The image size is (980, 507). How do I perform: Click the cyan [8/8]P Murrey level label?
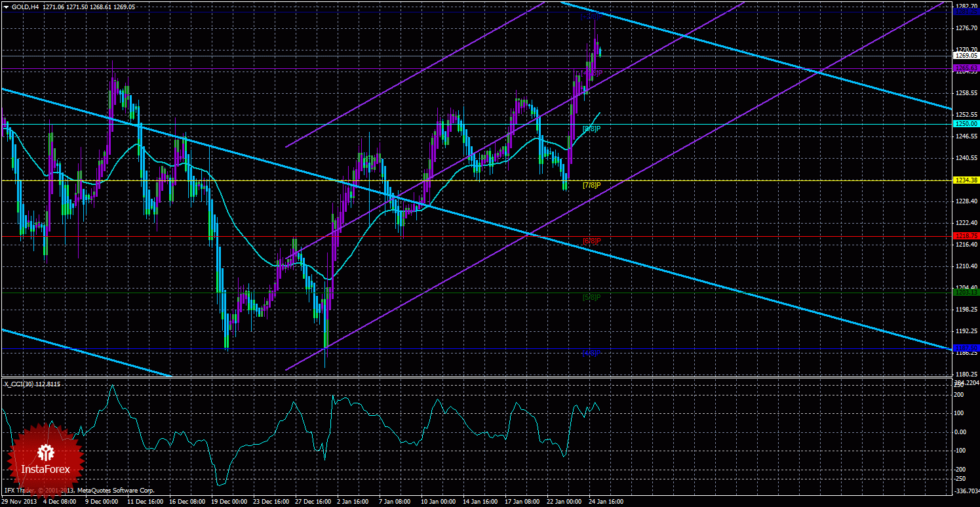(x=592, y=129)
